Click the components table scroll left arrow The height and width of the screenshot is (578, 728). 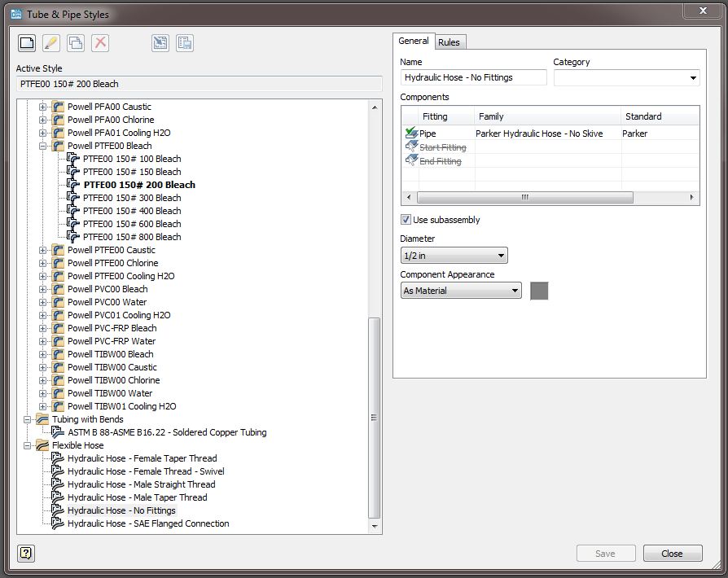[409, 197]
